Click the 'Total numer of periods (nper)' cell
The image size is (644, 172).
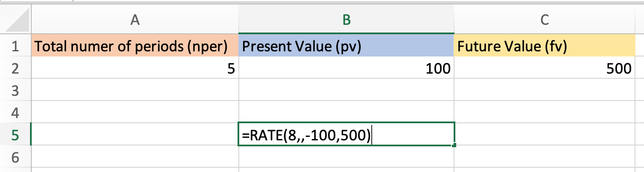pyautogui.click(x=135, y=46)
